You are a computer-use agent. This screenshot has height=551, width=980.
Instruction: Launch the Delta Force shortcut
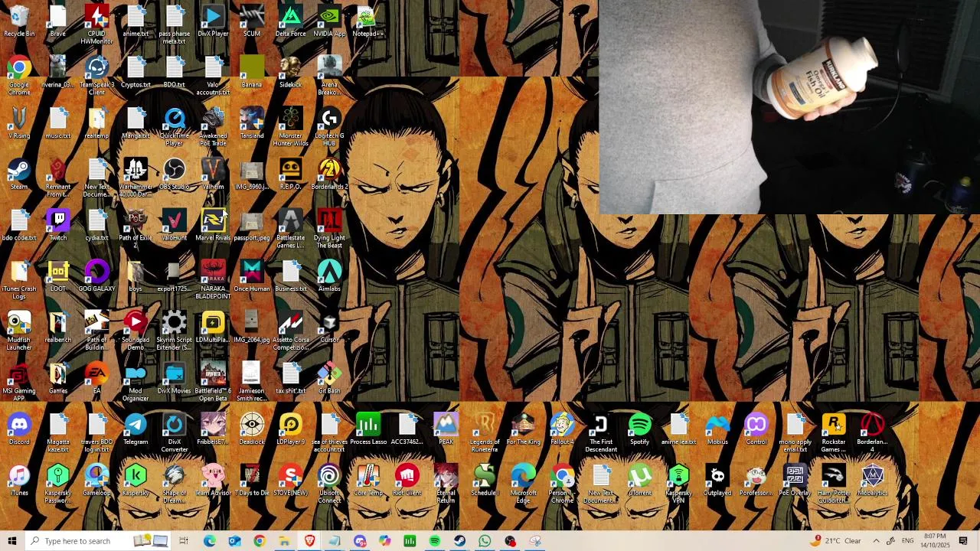click(290, 21)
